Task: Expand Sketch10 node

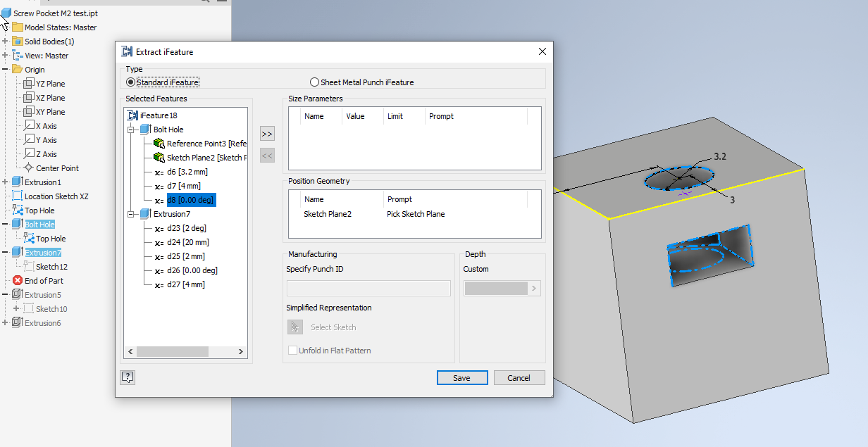Action: pyautogui.click(x=16, y=309)
